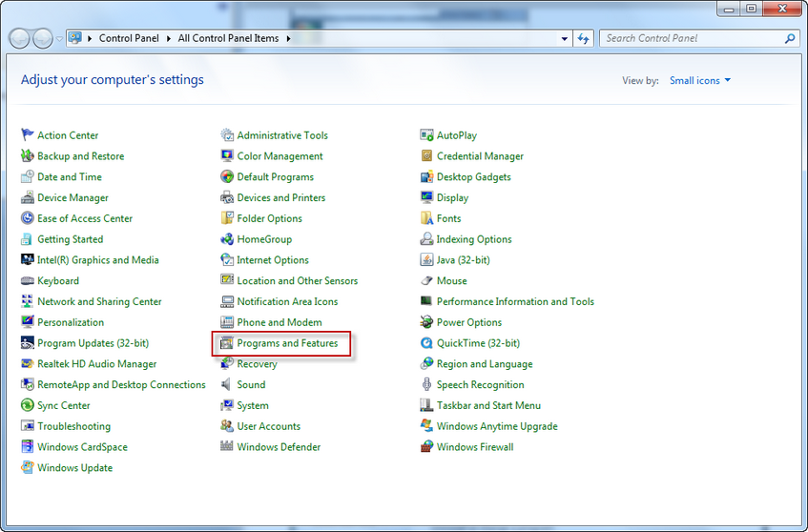Open the Ease of Access Center icon
808x532 pixels.
pos(28,217)
